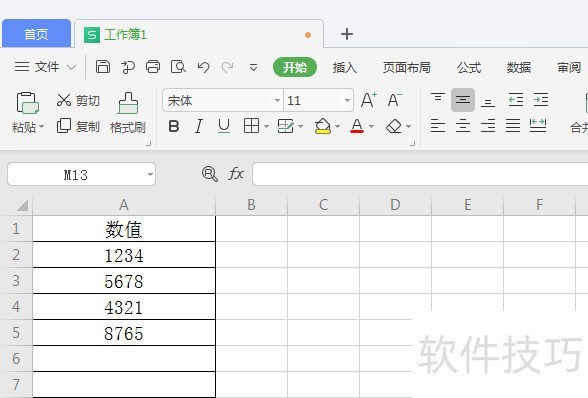Undo the last action
This screenshot has height=398, width=588.
click(x=203, y=68)
